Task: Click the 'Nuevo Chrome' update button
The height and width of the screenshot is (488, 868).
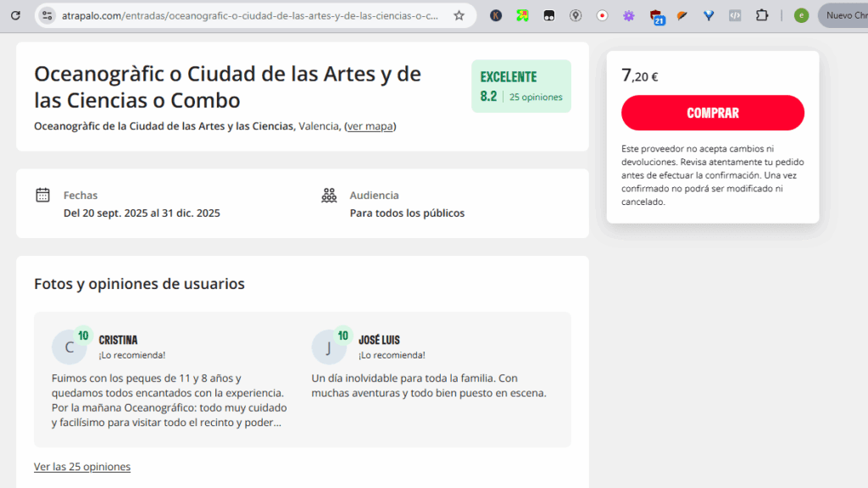Action: point(845,15)
